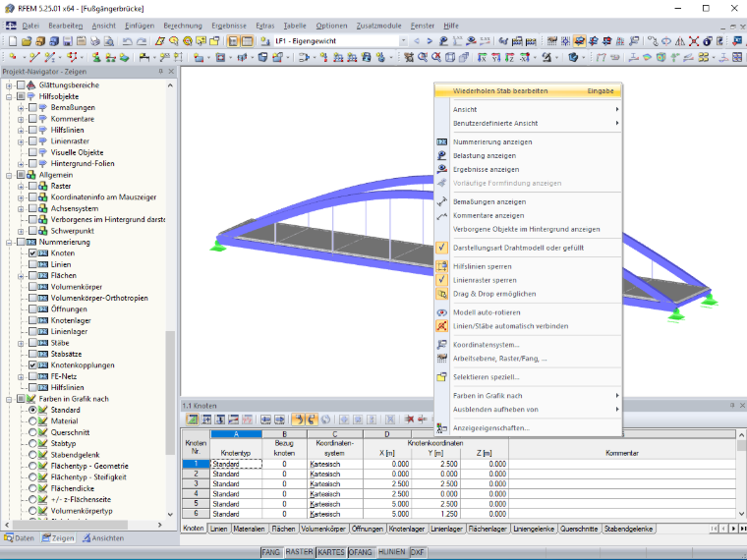The height and width of the screenshot is (560, 747).
Task: Collapse the Hilfsobjekte tree node
Action: 9,96
